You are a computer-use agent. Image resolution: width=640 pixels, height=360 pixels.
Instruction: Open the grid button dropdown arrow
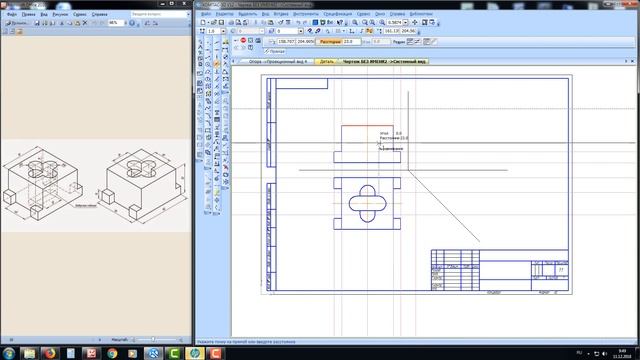(344, 31)
